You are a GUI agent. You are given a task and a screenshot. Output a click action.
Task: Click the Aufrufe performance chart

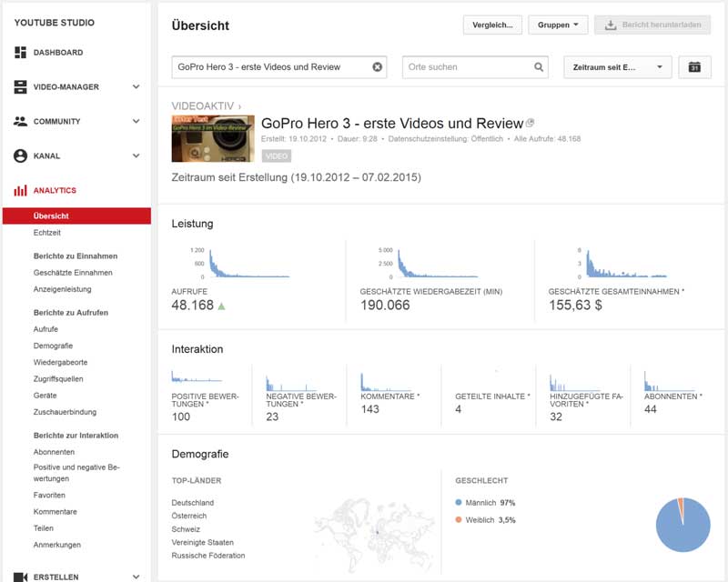(239, 263)
